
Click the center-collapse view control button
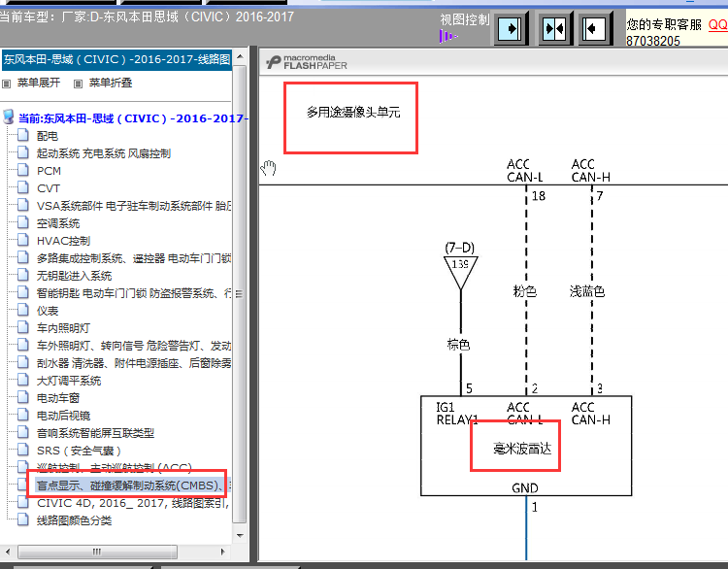pos(554,29)
